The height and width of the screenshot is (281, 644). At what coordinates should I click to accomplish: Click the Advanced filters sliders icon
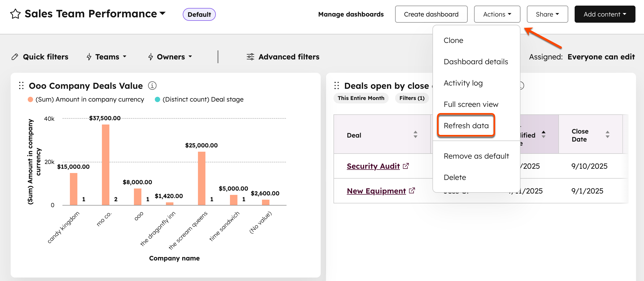coord(250,57)
